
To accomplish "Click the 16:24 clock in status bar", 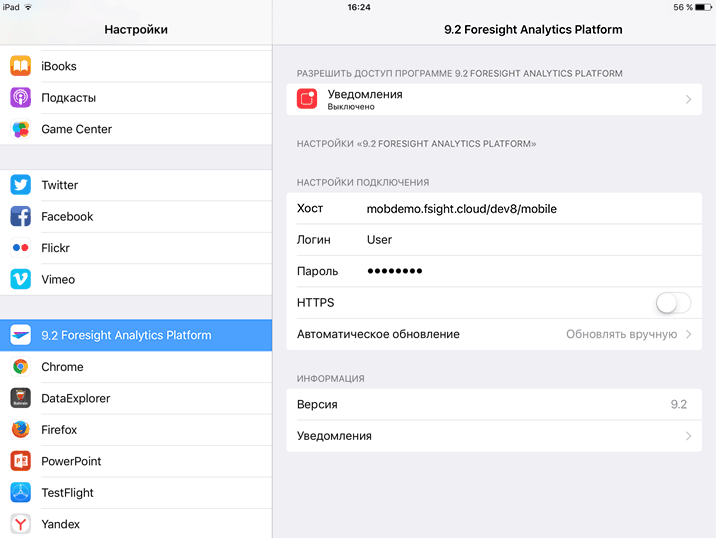I will [x=358, y=7].
